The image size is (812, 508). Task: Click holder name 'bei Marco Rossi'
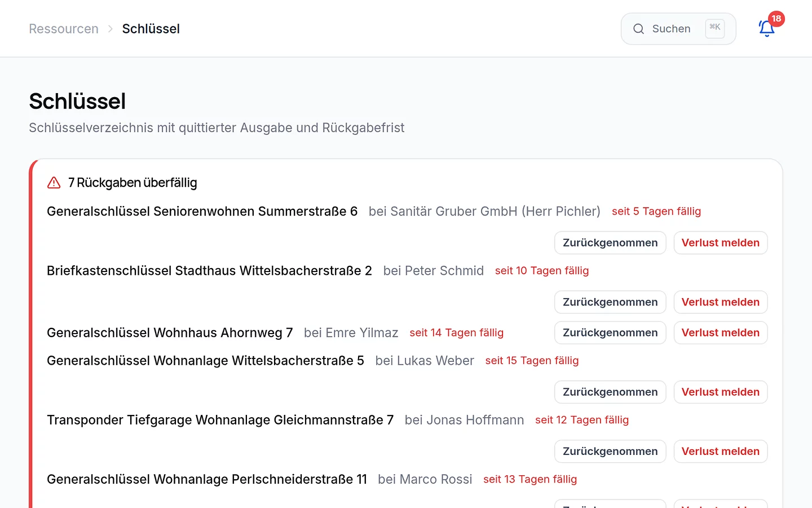(425, 479)
